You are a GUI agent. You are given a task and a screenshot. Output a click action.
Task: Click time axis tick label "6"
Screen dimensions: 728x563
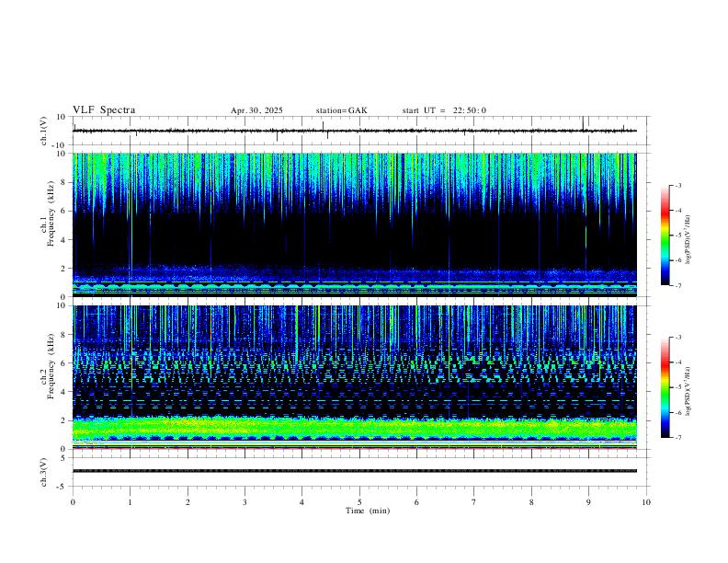click(x=416, y=502)
